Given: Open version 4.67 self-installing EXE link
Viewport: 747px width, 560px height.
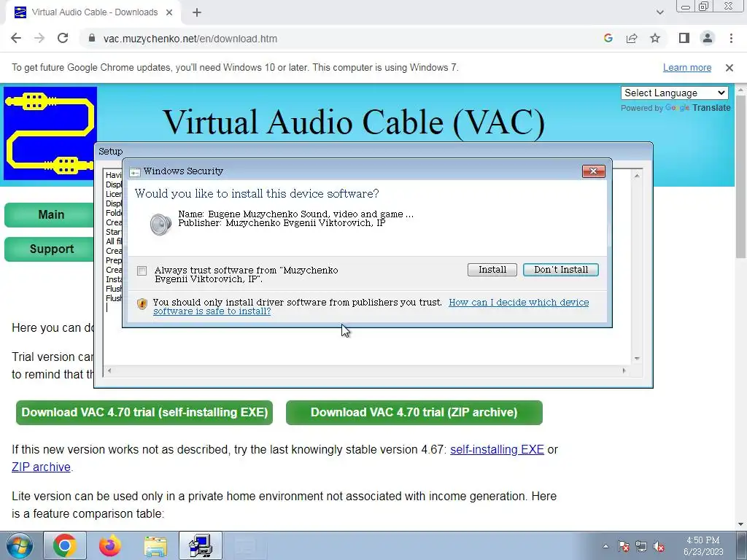Looking at the screenshot, I should pyautogui.click(x=497, y=449).
